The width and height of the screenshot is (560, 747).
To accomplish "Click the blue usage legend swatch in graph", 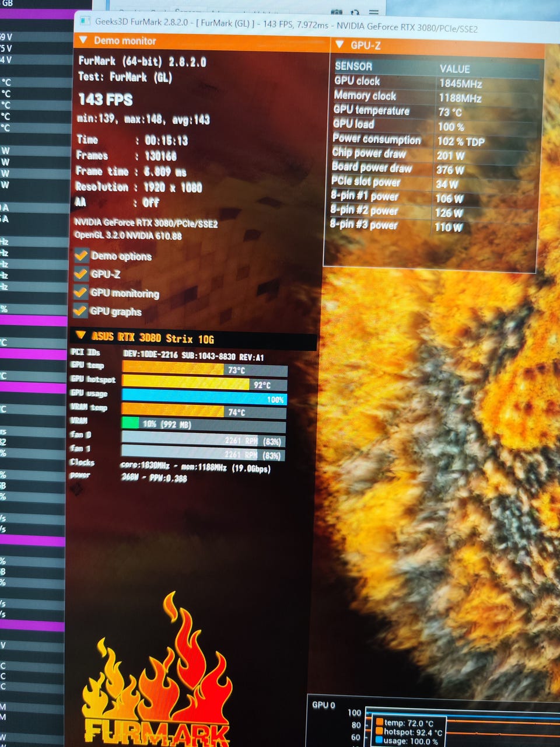I will (x=380, y=741).
